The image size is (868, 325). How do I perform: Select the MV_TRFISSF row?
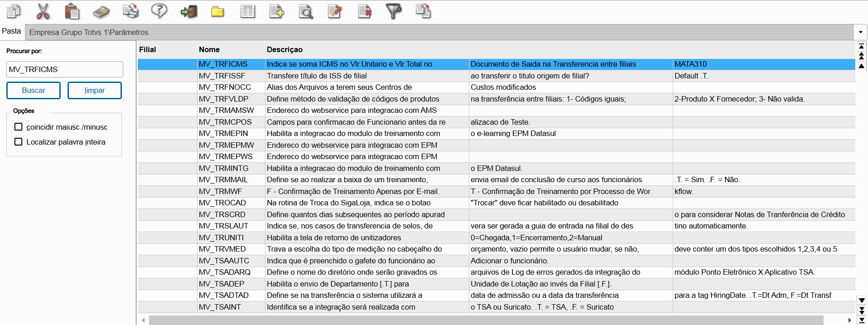(x=497, y=76)
